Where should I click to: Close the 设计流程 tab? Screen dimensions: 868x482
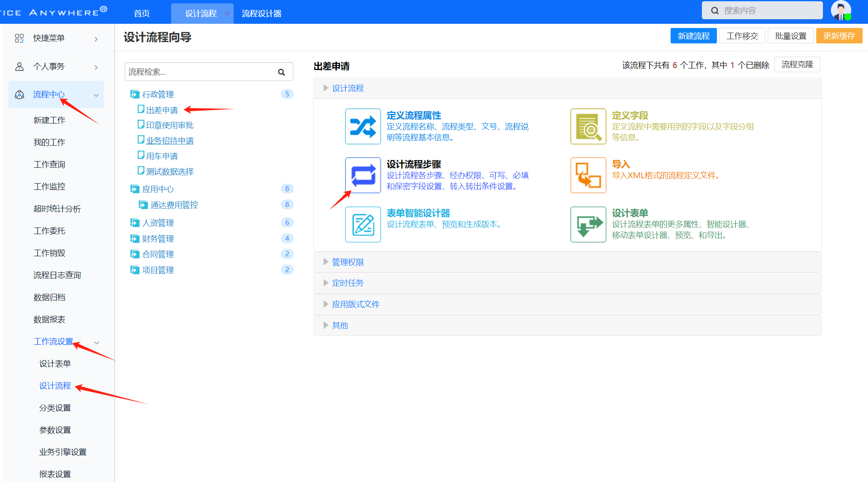(x=227, y=13)
